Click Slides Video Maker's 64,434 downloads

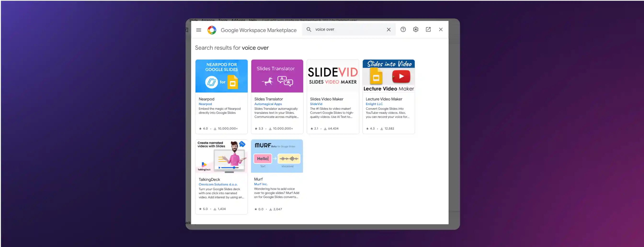coord(331,128)
